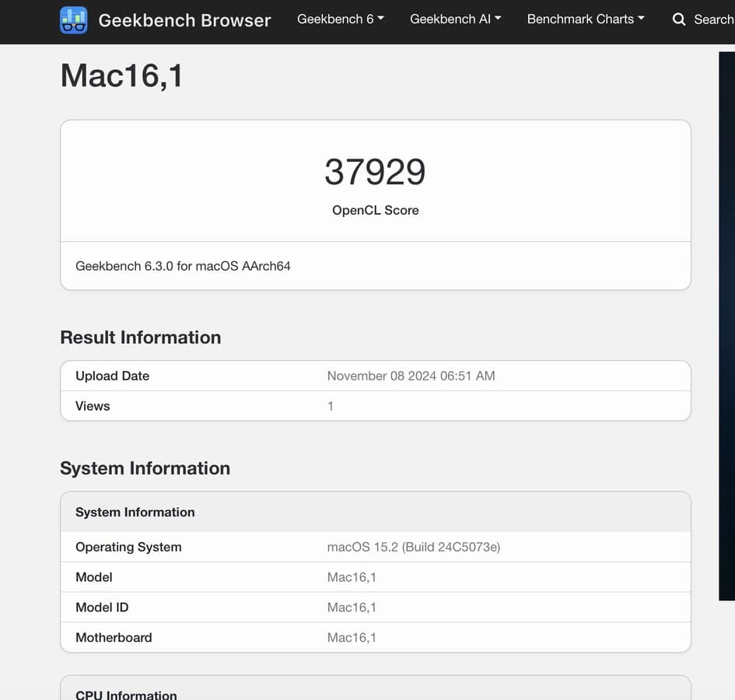Screen dimensions: 735x700
Task: Click the upload date November 08 2024 value
Action: (411, 376)
